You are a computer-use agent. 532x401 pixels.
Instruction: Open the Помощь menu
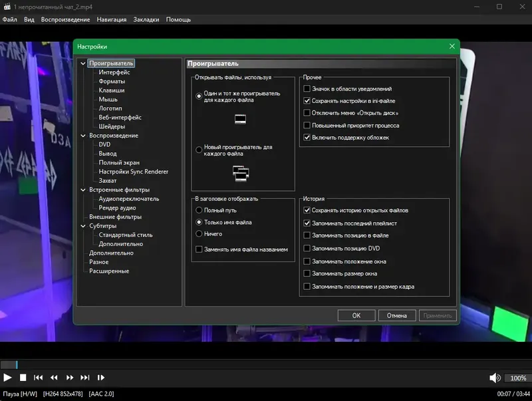tap(178, 20)
